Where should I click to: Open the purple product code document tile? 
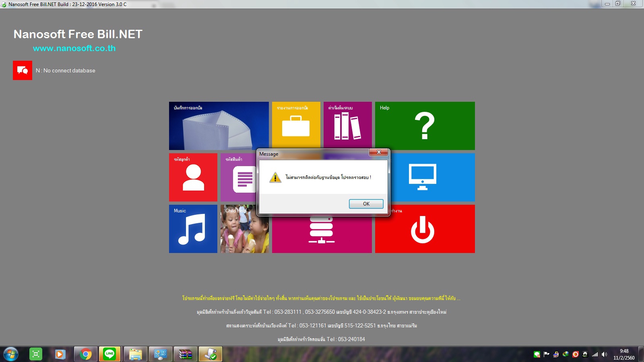(x=239, y=177)
